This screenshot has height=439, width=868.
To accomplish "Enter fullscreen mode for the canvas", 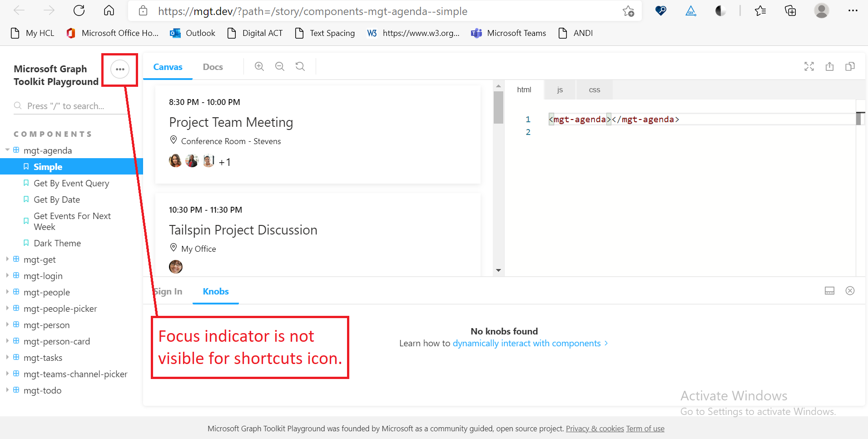I will tap(809, 66).
